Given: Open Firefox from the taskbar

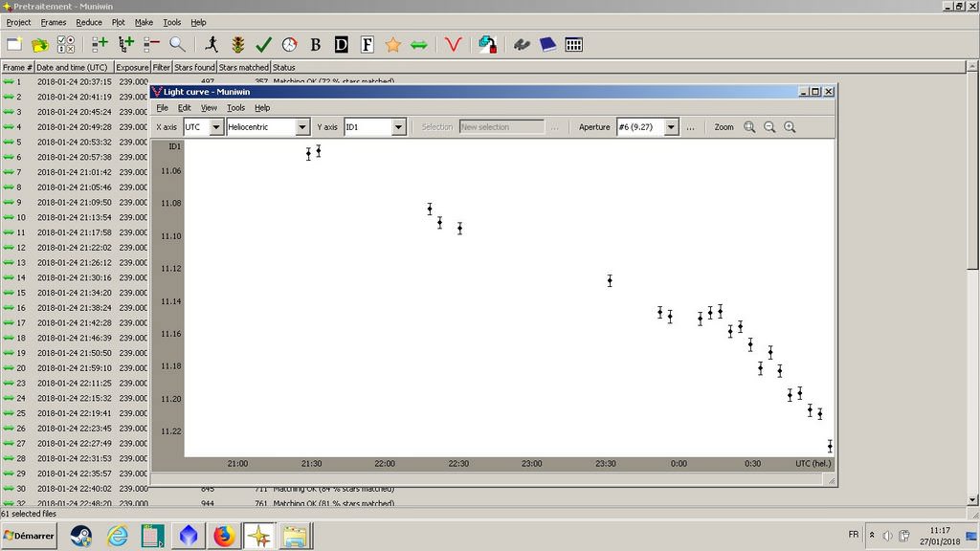Looking at the screenshot, I should (x=224, y=536).
